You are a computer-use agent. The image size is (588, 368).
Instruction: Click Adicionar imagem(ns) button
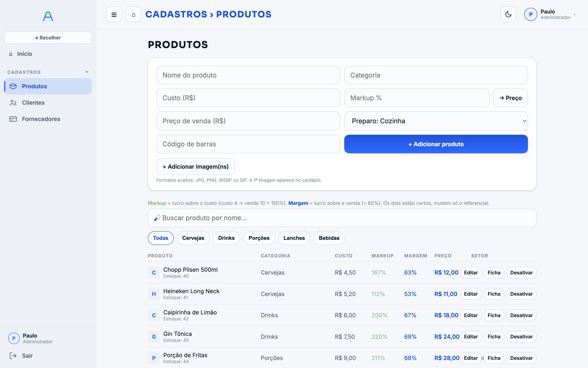coord(195,167)
